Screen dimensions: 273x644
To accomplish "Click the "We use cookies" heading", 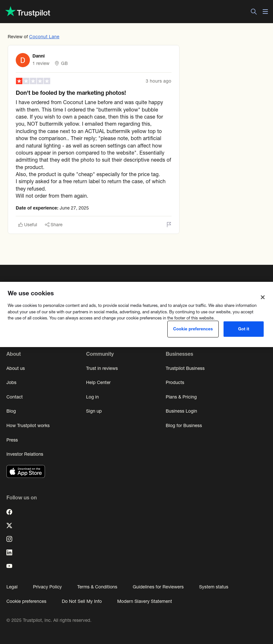I will coord(31,293).
